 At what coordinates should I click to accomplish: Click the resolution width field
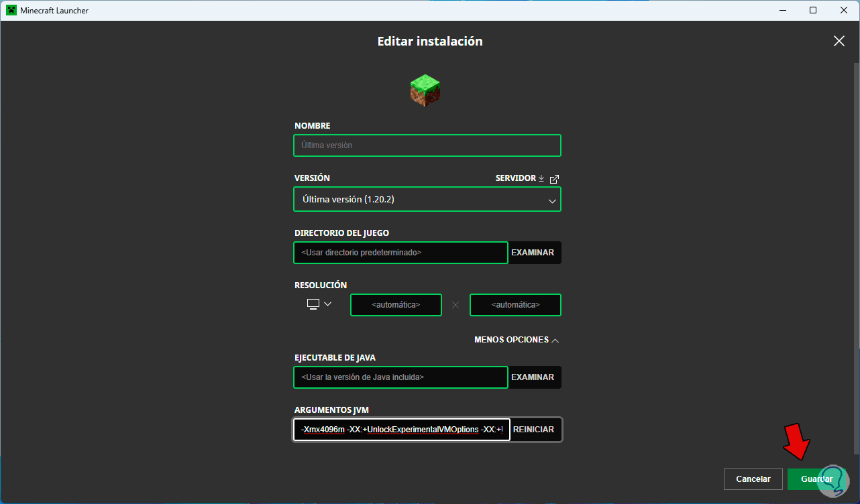[x=396, y=305]
